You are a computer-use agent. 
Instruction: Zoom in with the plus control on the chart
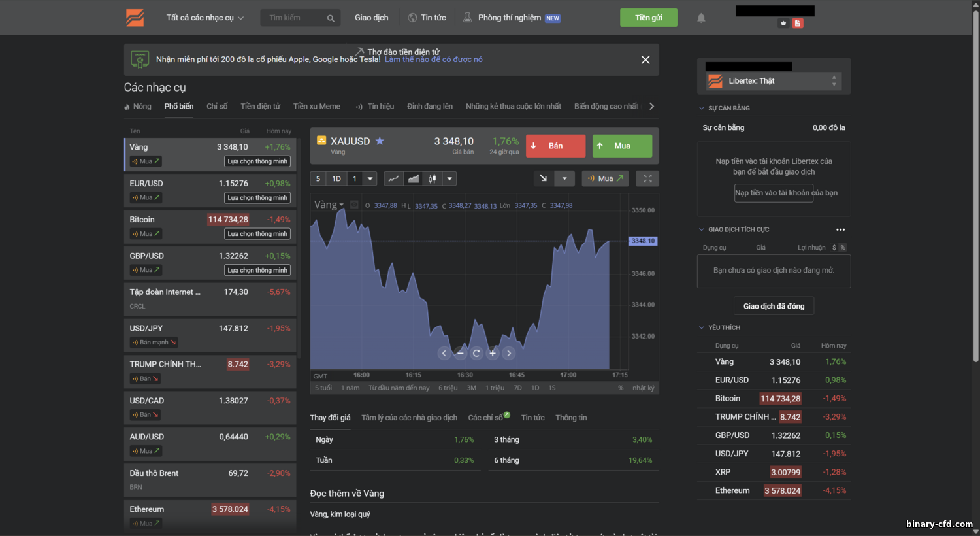[x=492, y=353]
